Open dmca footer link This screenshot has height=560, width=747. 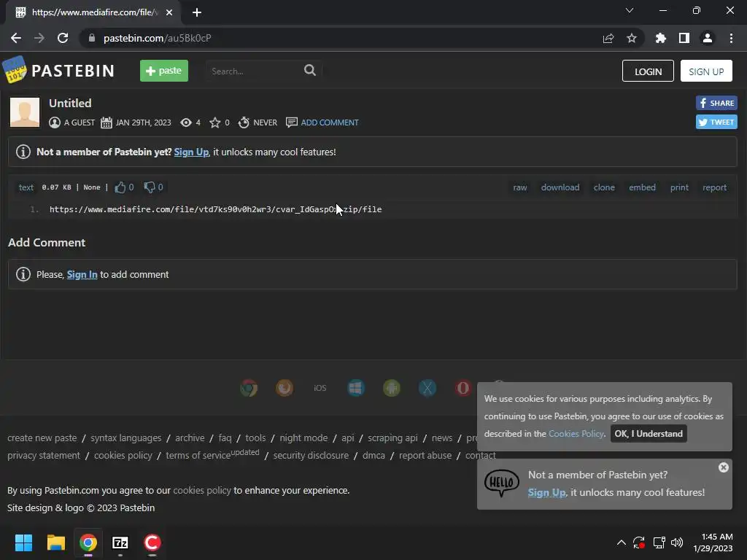coord(373,455)
